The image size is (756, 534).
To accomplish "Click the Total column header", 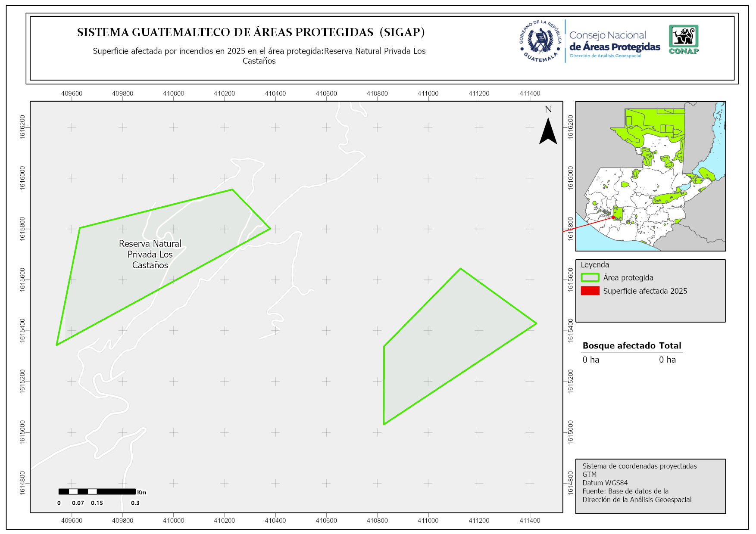I will pos(670,345).
